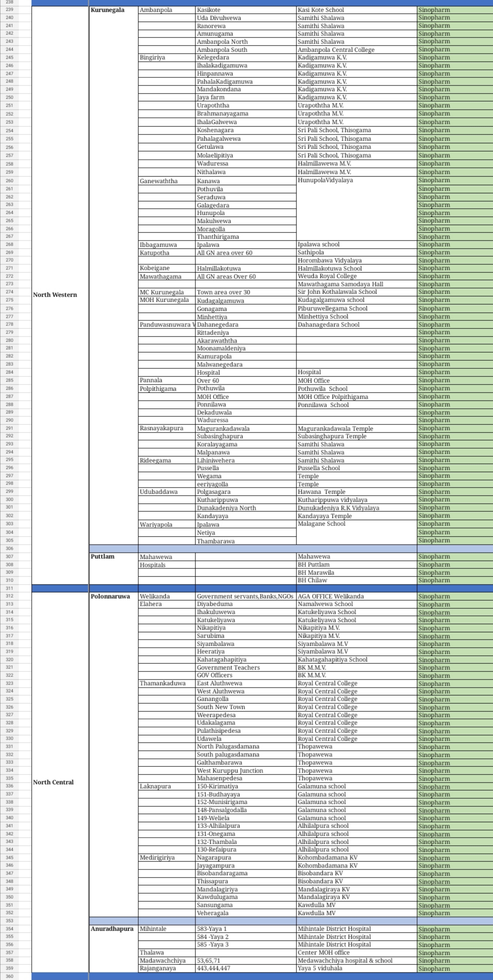Click the 152-Munisirigama cell
The width and height of the screenshot is (493, 980).
click(x=246, y=802)
